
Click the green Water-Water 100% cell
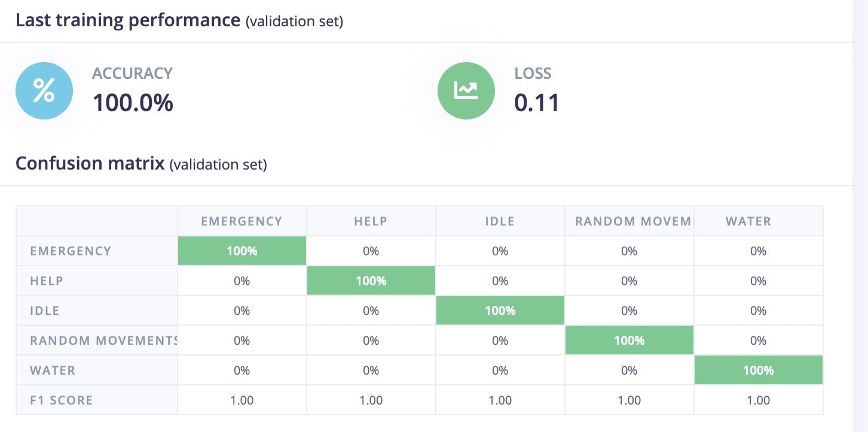pyautogui.click(x=759, y=370)
